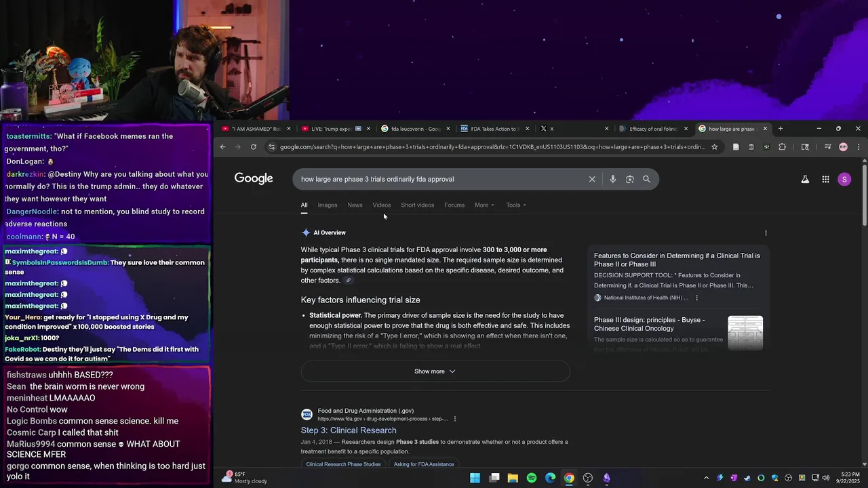Image resolution: width=868 pixels, height=488 pixels.
Task: Click the volume icon in system tray
Action: click(825, 478)
